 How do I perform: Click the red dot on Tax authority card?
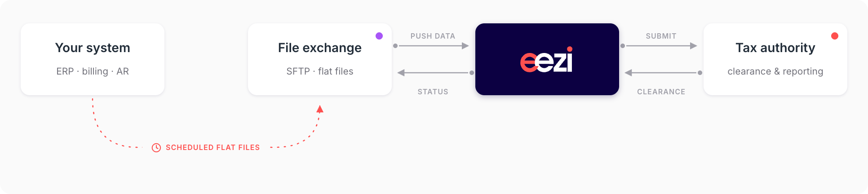click(x=835, y=36)
